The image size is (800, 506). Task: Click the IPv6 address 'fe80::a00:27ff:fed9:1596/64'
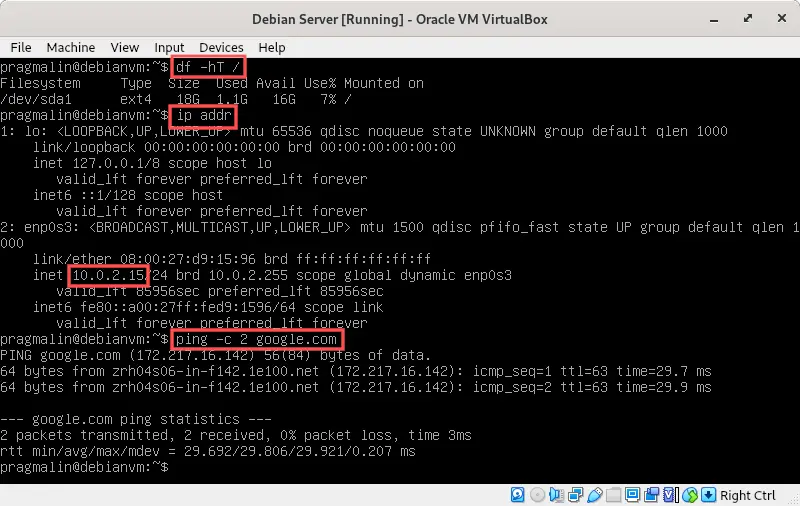click(188, 307)
